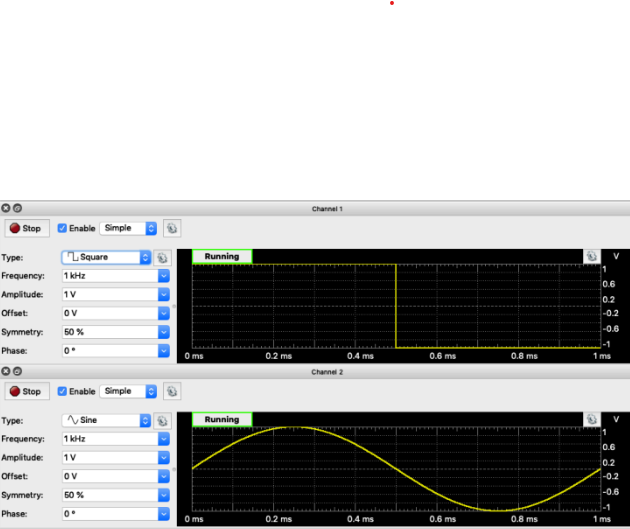Screen dimensions: 630x529
Task: Open Channel 1 Type dropdown showing Square
Action: (106, 257)
